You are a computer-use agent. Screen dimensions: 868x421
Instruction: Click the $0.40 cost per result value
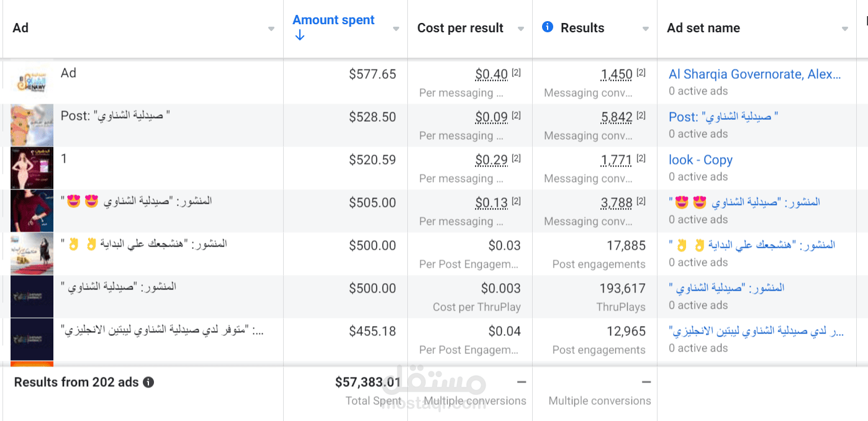pyautogui.click(x=491, y=75)
